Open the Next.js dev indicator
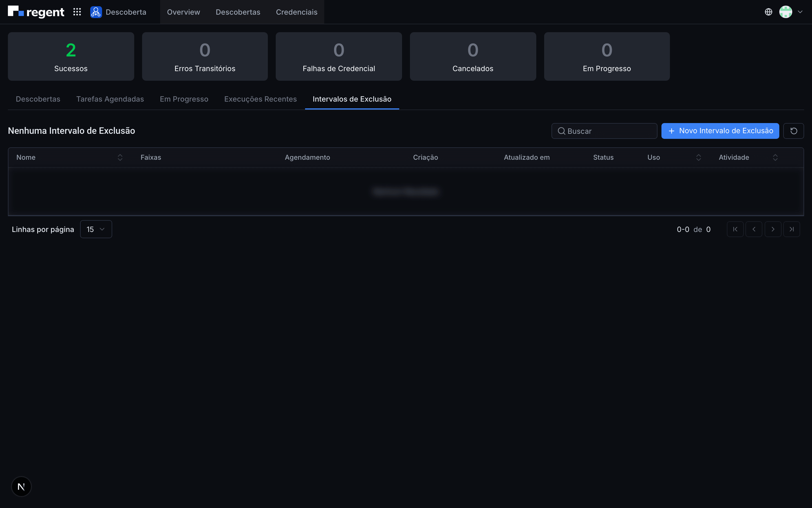812x508 pixels. [21, 487]
